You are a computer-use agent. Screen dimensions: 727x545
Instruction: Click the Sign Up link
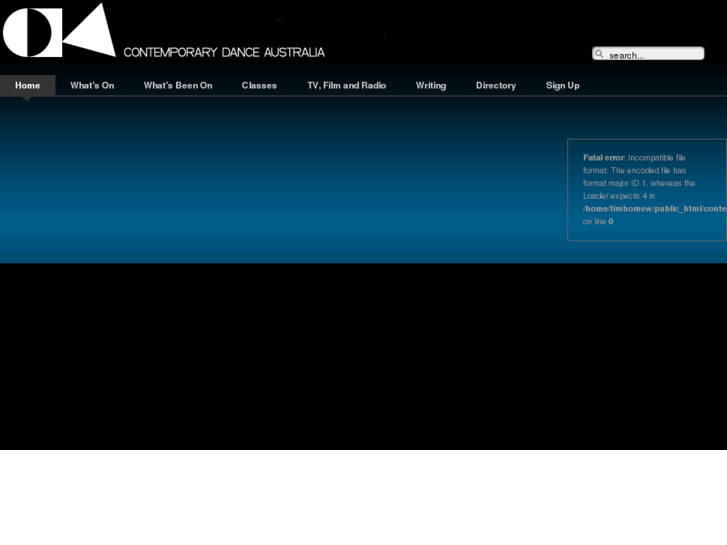click(x=562, y=85)
